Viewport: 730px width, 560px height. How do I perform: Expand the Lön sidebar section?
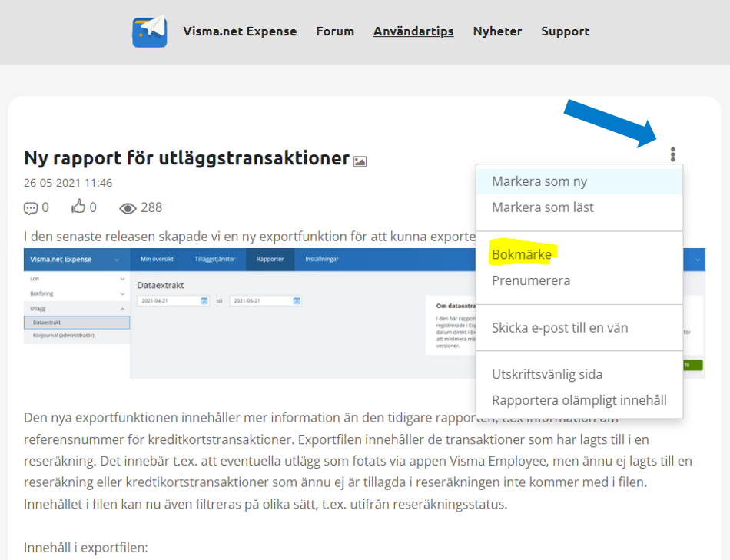coord(122,279)
